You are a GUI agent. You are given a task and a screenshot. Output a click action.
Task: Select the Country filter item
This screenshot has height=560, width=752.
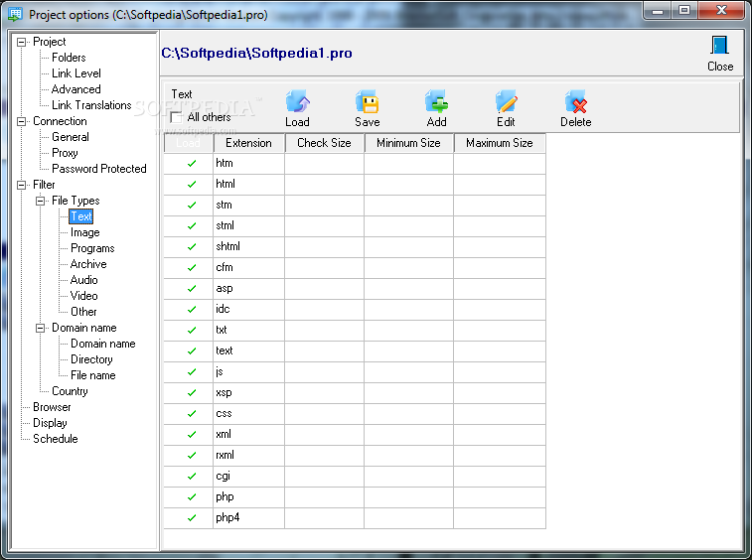[70, 391]
